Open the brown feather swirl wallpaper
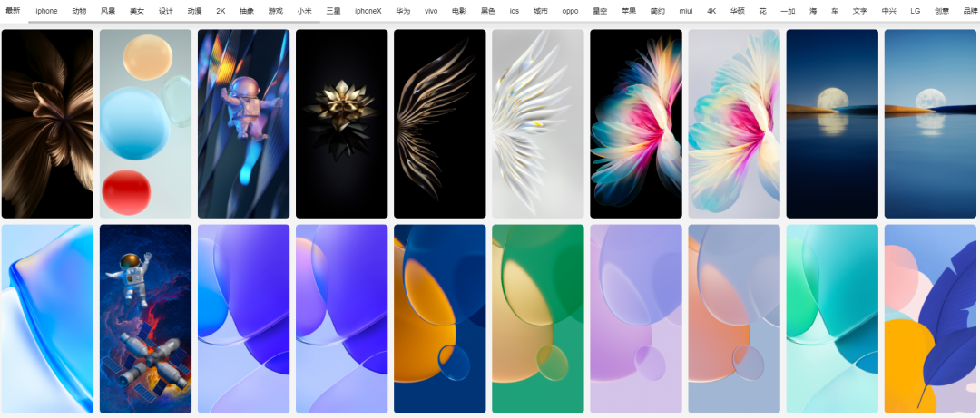The width and height of the screenshot is (980, 418). 47,123
